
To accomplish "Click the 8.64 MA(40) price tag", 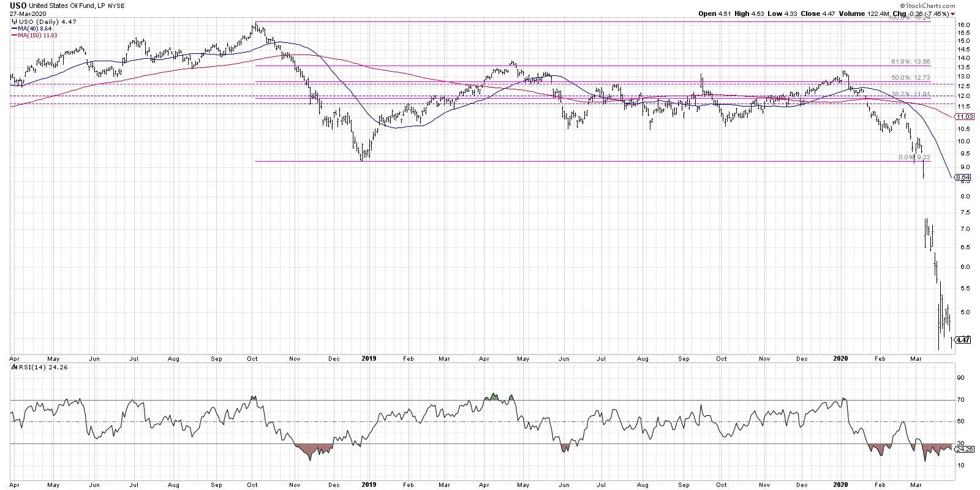I will pos(963,178).
